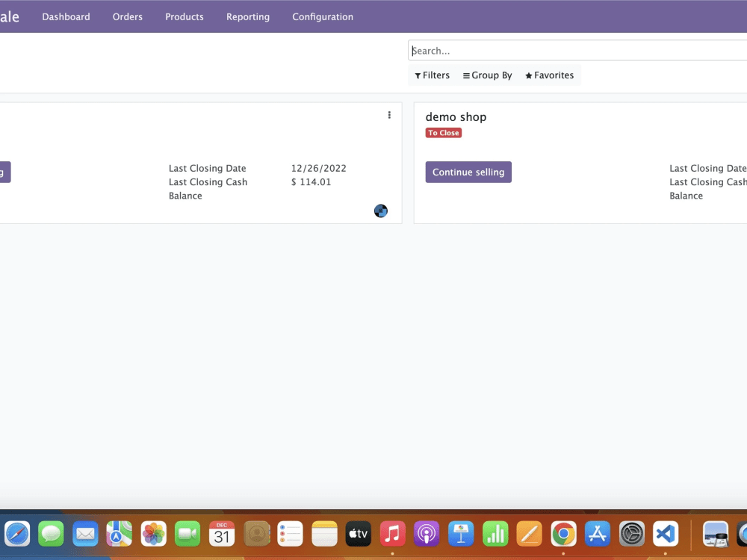Open the session card three-dot options menu
This screenshot has height=560, width=747.
pos(389,115)
